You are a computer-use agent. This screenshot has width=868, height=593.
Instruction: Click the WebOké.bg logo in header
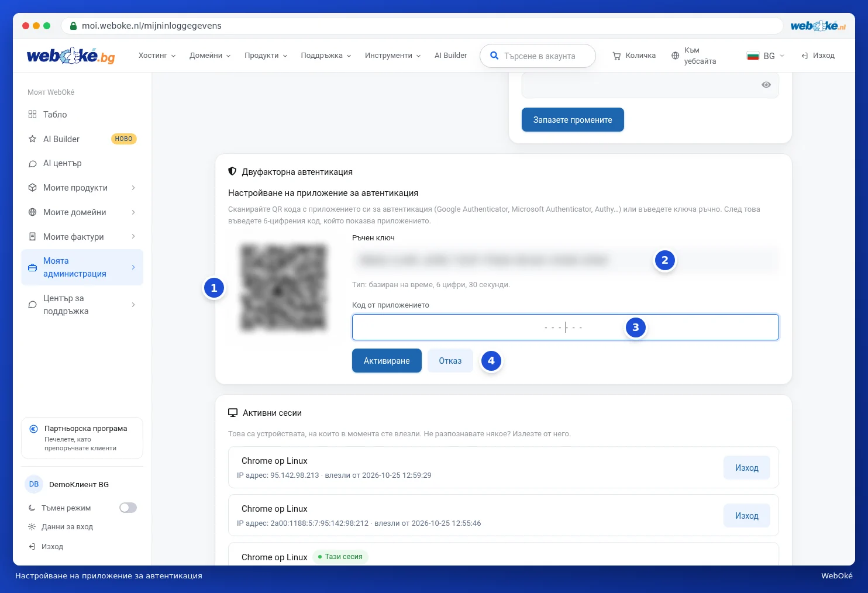pyautogui.click(x=71, y=56)
